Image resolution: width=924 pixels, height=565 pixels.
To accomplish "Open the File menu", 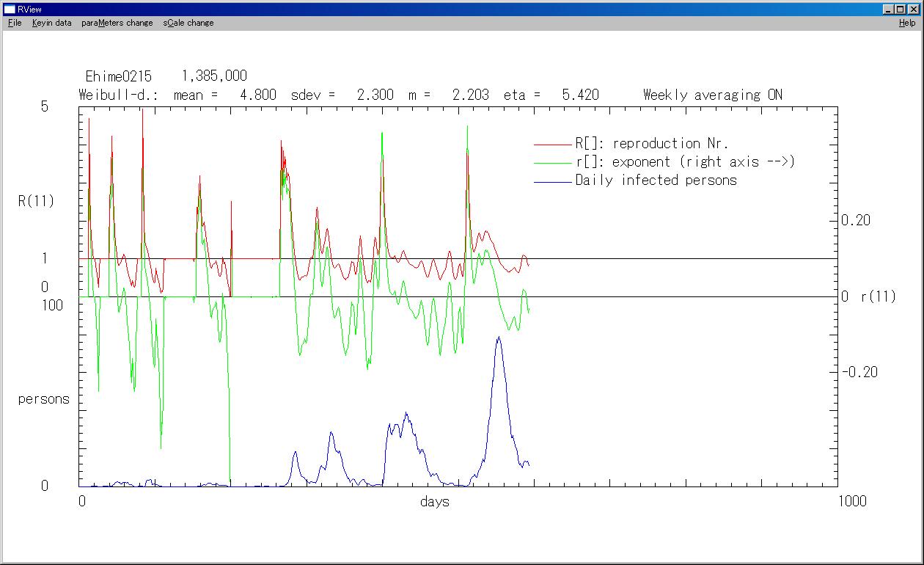I will pos(15,23).
